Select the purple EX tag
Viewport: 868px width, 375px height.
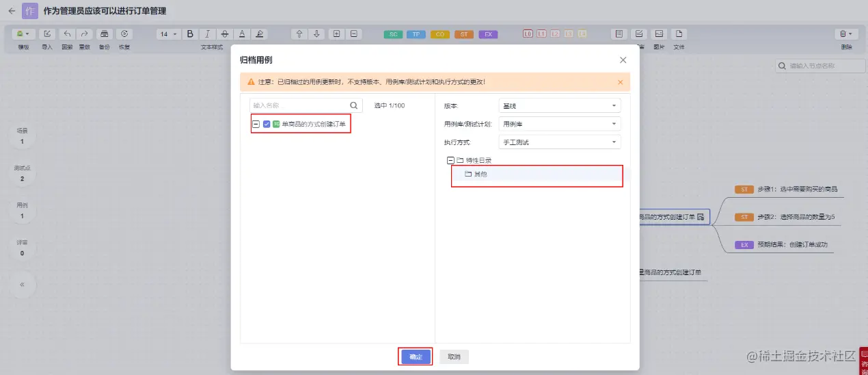click(x=488, y=34)
